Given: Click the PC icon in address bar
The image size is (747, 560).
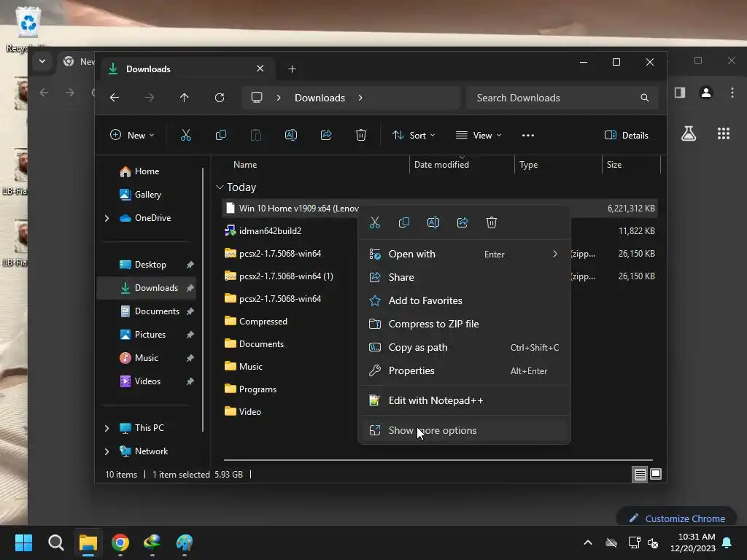Looking at the screenshot, I should [257, 98].
